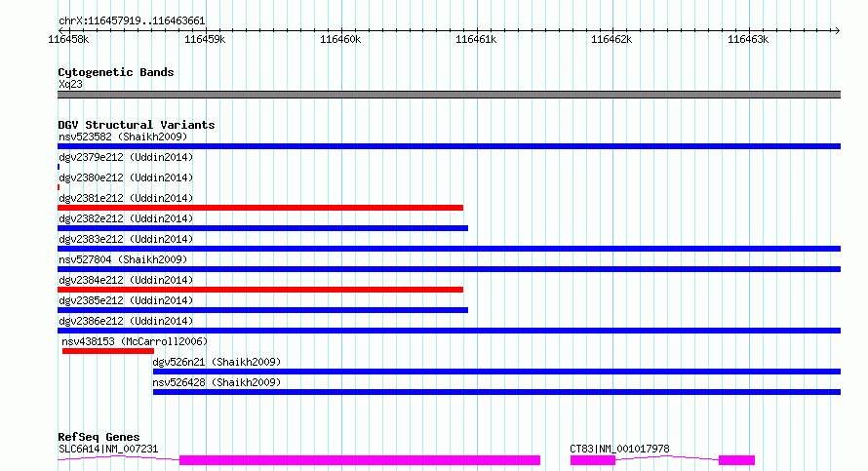Click the nsv523582 (Shaikh2009) variant label
Image resolution: width=868 pixels, height=471 pixels.
pos(123,137)
